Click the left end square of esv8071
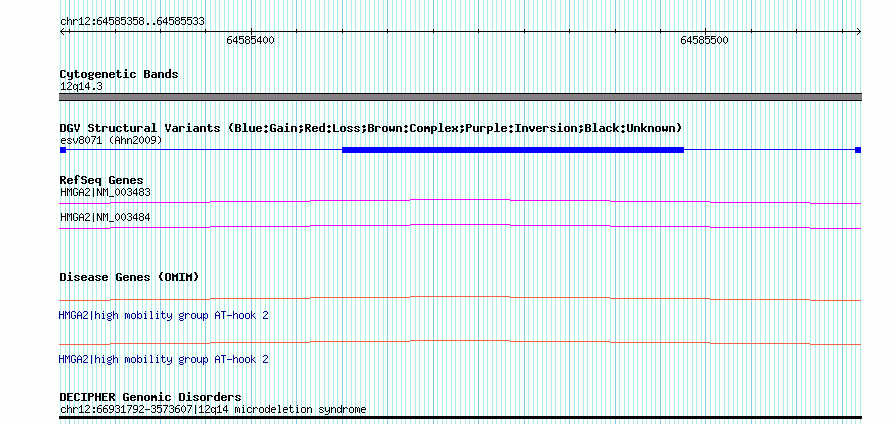 pos(63,150)
